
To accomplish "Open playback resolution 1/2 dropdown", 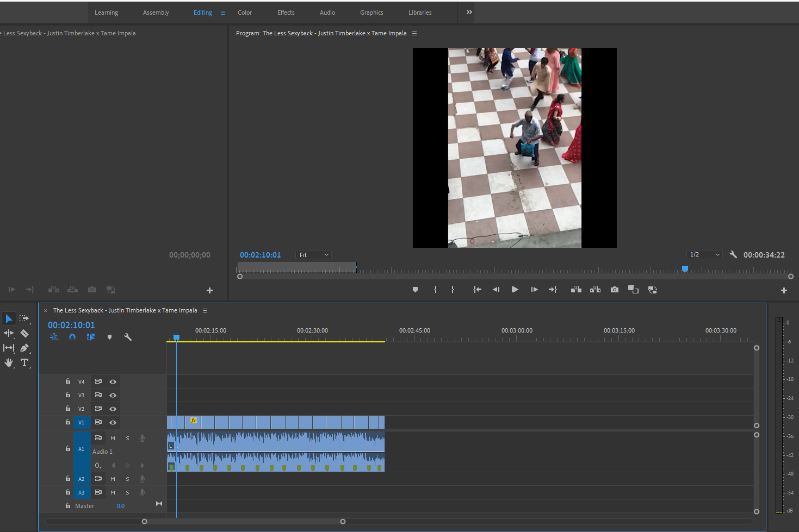I will tap(704, 254).
